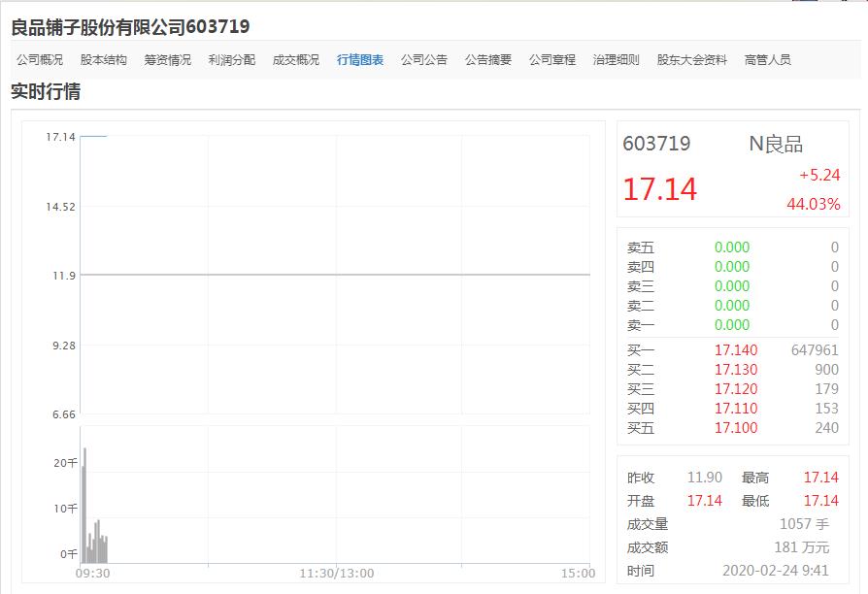Click the 卖四 ask row label
This screenshot has width=868, height=594.
point(641,267)
